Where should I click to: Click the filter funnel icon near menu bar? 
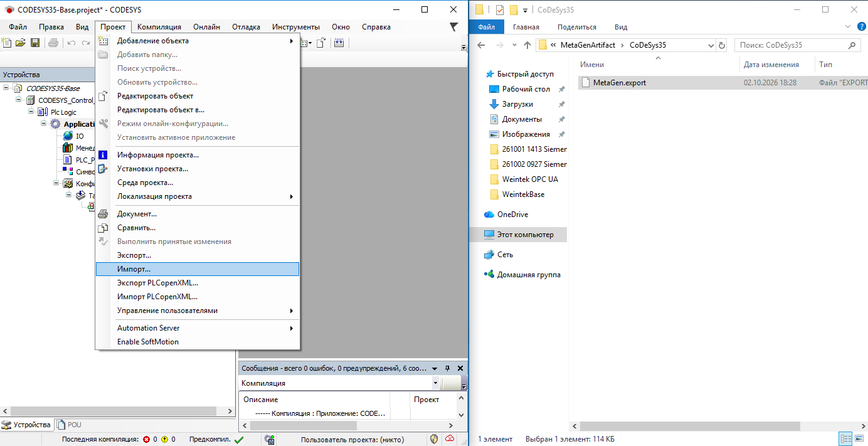tap(454, 27)
